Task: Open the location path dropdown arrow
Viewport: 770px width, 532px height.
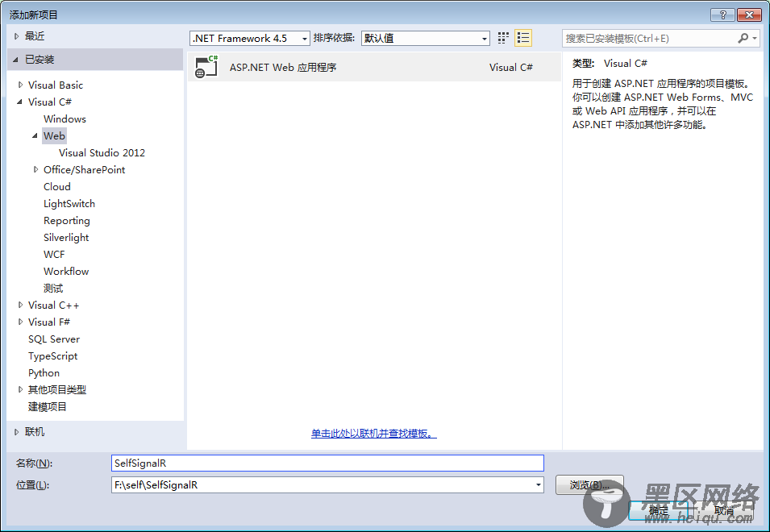Action: (539, 485)
